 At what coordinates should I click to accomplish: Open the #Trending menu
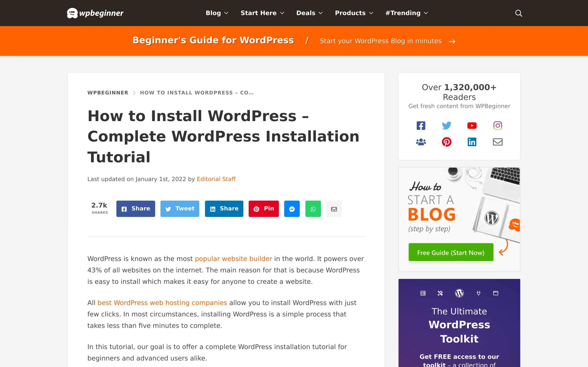tap(407, 13)
